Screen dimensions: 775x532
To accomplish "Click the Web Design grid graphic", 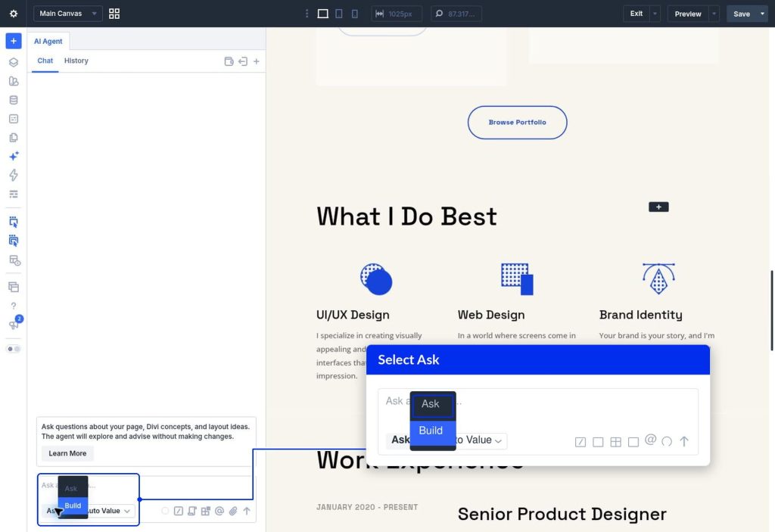I will point(517,278).
